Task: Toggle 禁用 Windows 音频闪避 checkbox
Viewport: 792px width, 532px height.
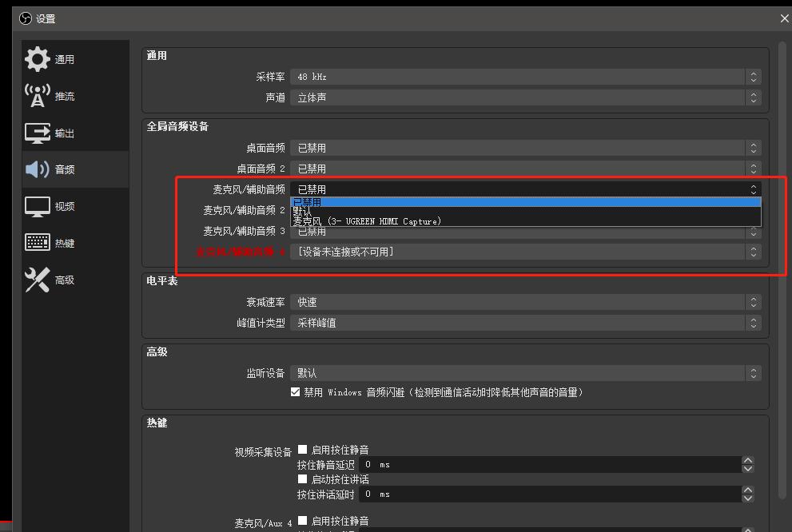Action: [296, 391]
